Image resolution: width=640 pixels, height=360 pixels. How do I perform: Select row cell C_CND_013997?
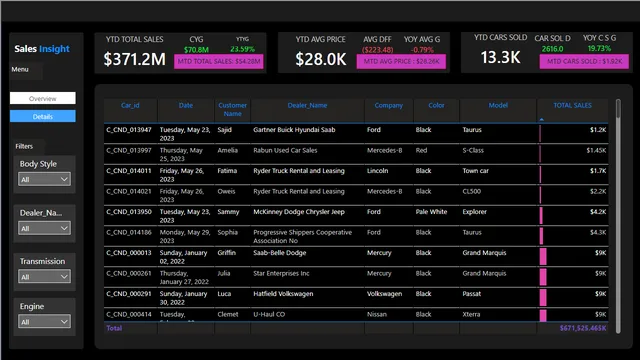coord(129,150)
